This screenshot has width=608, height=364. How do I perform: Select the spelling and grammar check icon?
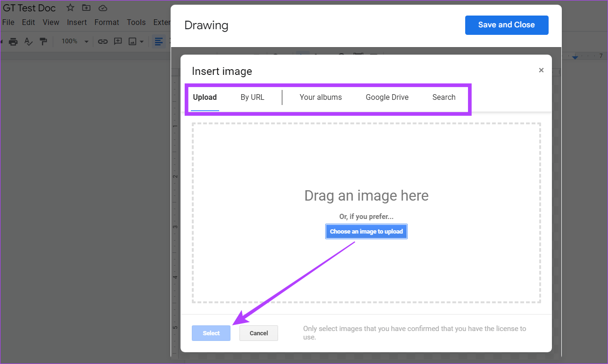(28, 41)
